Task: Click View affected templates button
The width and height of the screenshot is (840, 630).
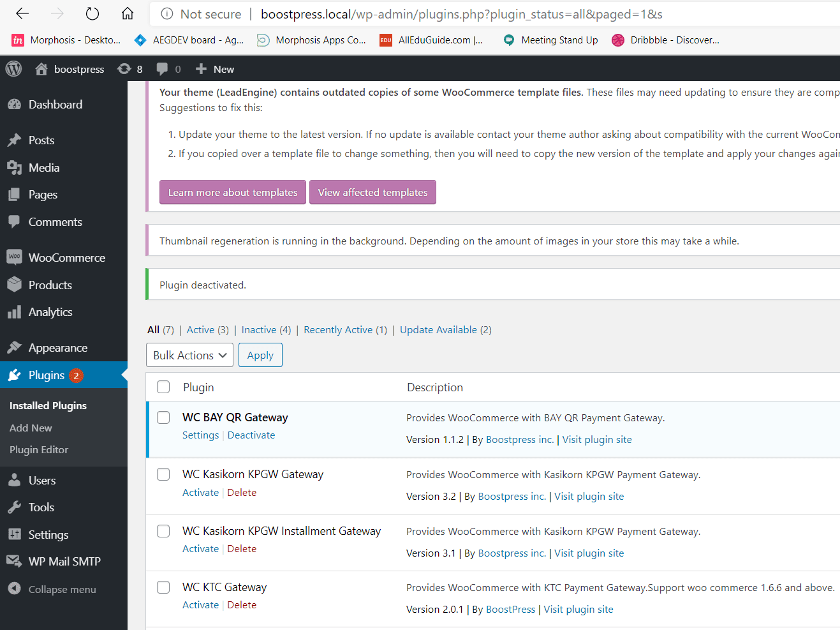Action: coord(372,192)
